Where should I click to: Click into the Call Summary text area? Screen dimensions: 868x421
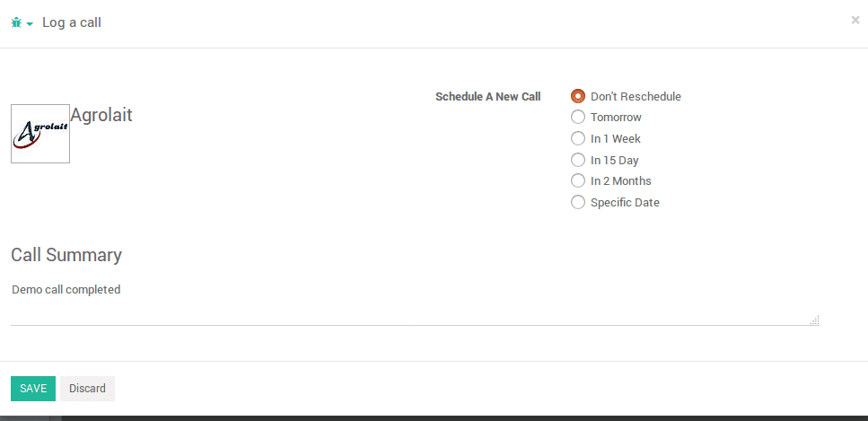(x=416, y=303)
